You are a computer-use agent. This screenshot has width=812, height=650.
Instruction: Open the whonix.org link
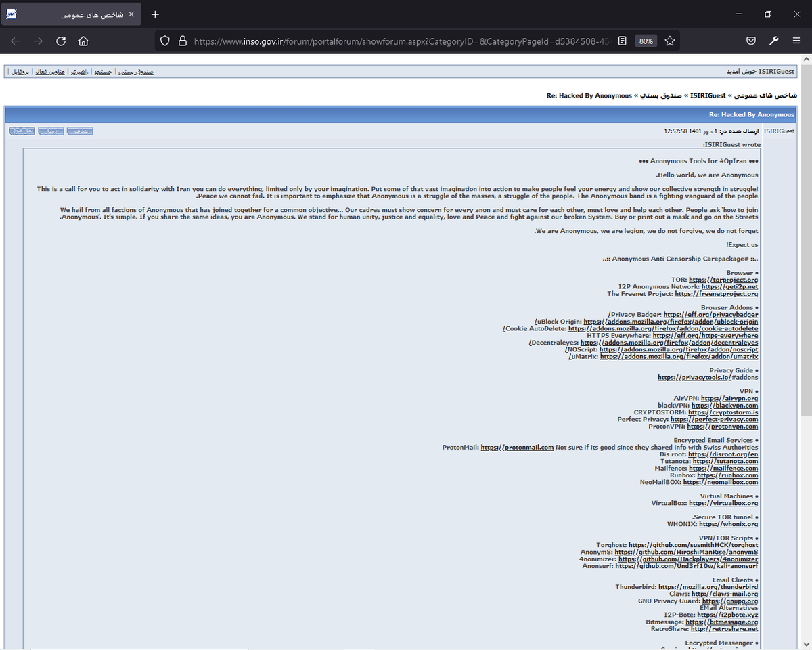click(x=729, y=525)
